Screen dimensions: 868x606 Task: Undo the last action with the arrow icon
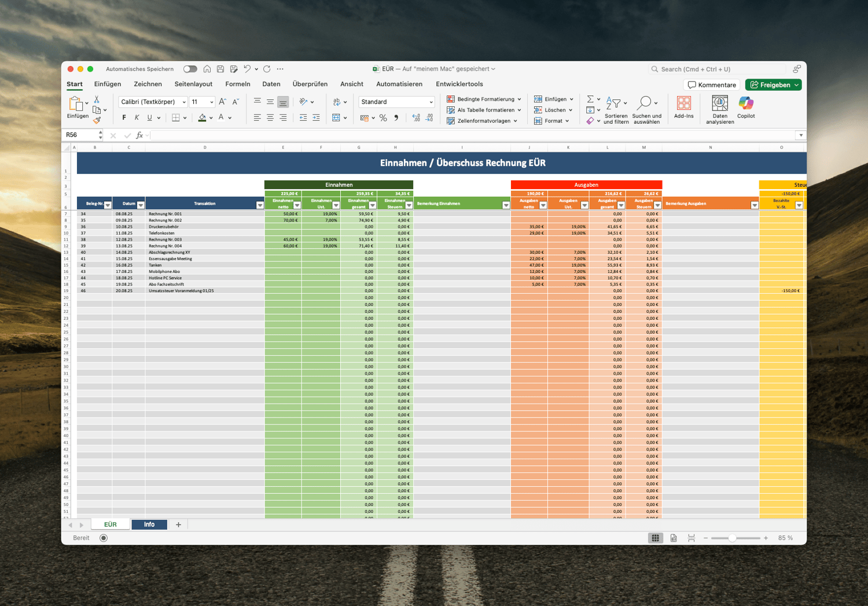(247, 69)
